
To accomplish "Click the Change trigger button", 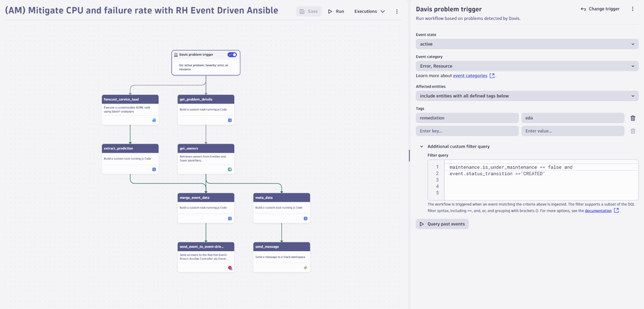I will click(x=600, y=9).
